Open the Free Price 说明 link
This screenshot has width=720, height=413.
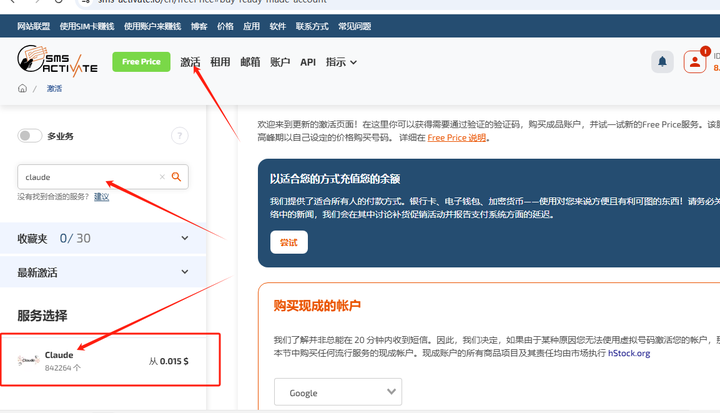456,137
